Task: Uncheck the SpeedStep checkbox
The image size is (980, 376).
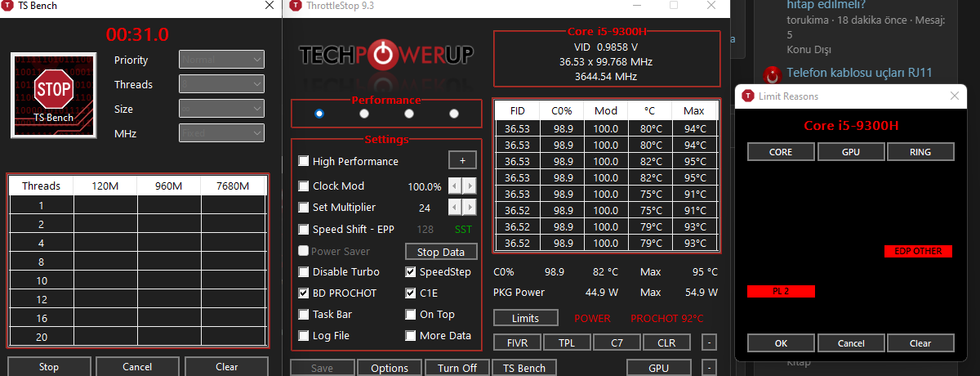Action: (411, 272)
